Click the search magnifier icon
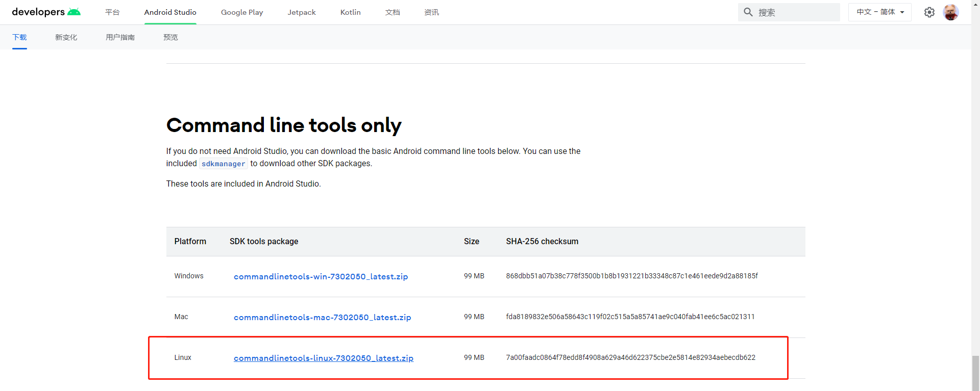The width and height of the screenshot is (980, 391). pos(748,12)
